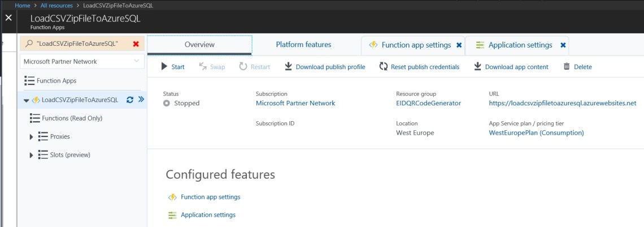Click the Configured features Application settings icon
The height and width of the screenshot is (227, 644).
pyautogui.click(x=172, y=215)
